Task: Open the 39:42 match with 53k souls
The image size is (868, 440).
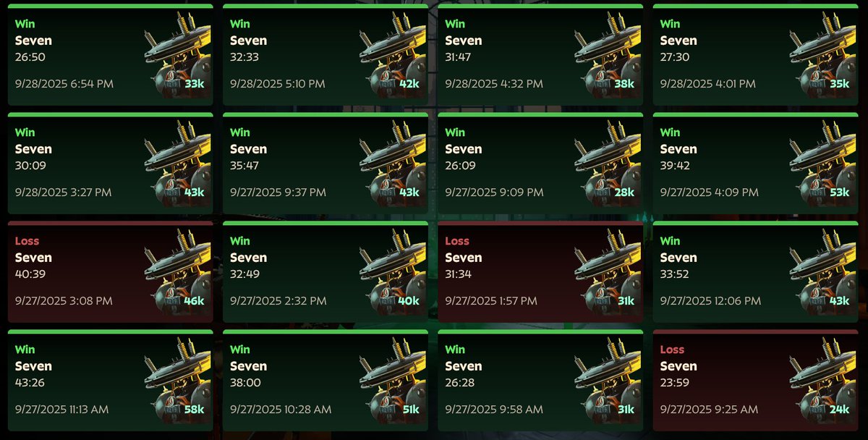Action: click(x=755, y=163)
